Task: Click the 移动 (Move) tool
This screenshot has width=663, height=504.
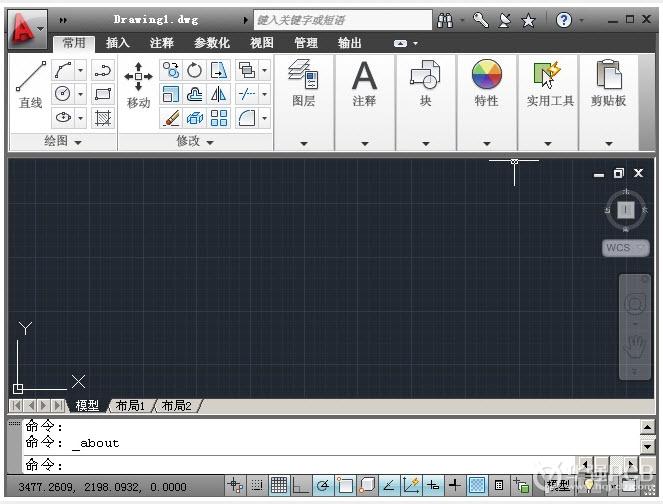Action: 138,85
